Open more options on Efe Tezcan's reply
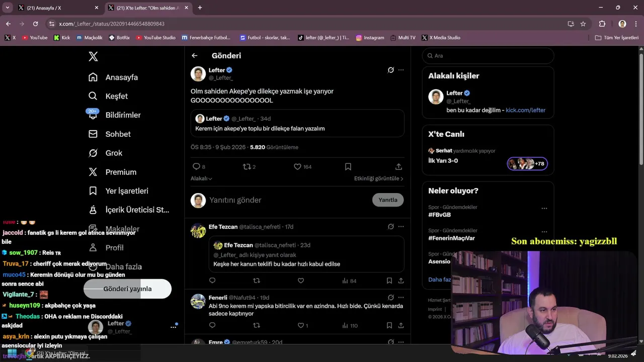The height and width of the screenshot is (362, 644). pyautogui.click(x=401, y=227)
